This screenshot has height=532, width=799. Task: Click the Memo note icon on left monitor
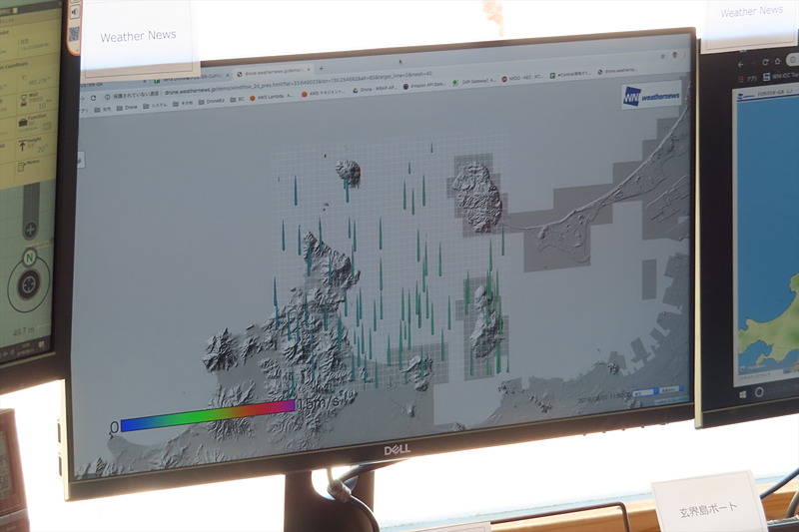click(22, 167)
